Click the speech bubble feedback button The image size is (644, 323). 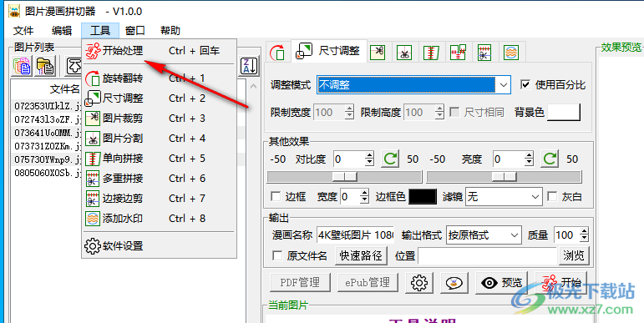454,283
